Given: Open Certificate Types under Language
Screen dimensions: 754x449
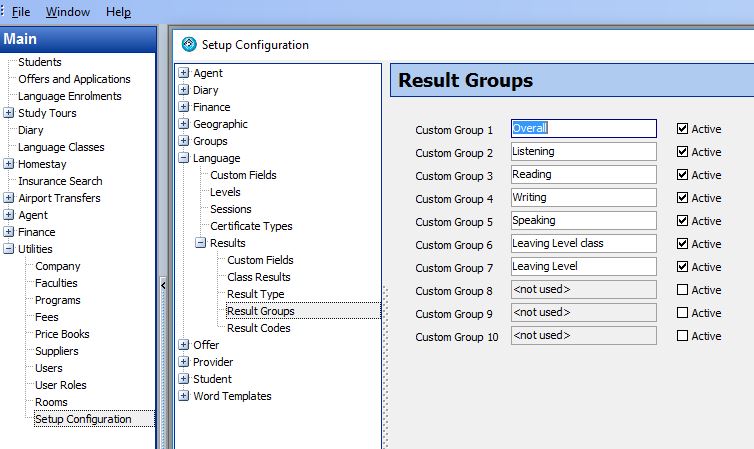Looking at the screenshot, I should [251, 226].
